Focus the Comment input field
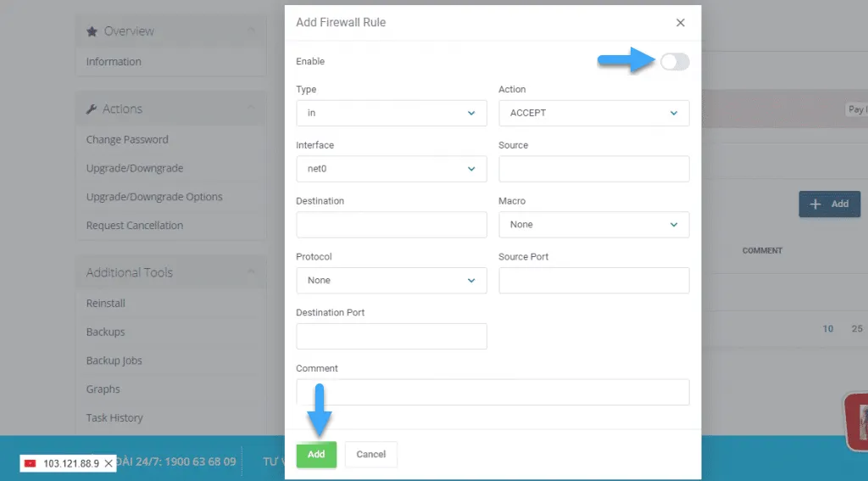The height and width of the screenshot is (481, 868). [492, 392]
